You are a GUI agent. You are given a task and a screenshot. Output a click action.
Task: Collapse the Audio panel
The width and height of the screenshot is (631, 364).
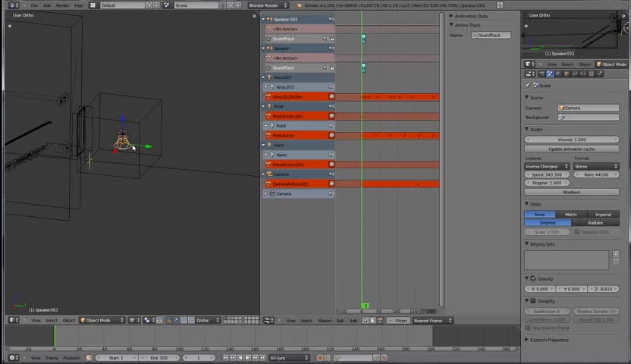point(526,129)
